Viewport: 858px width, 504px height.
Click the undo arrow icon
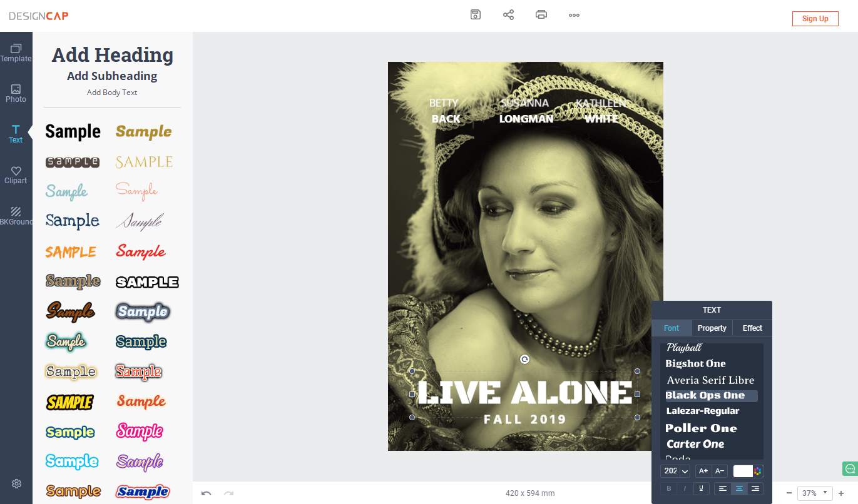tap(206, 493)
